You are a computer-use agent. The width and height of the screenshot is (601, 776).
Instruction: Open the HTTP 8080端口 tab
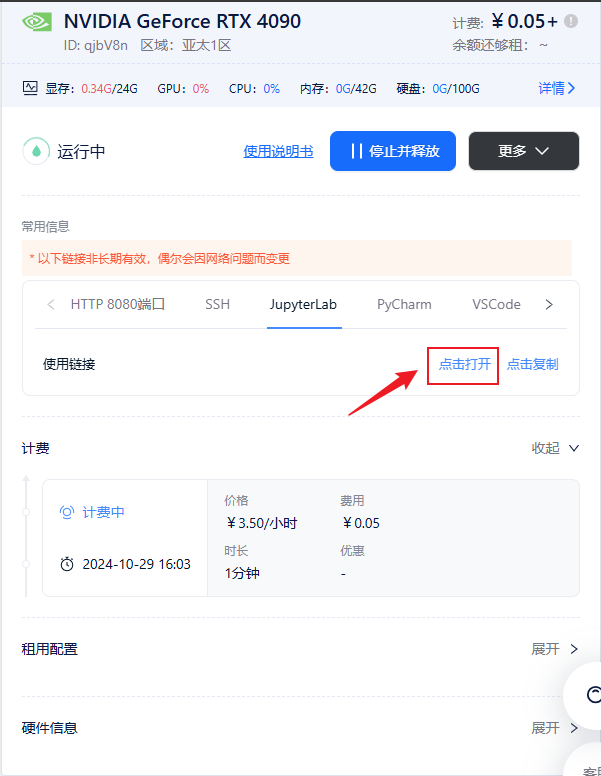pyautogui.click(x=117, y=304)
